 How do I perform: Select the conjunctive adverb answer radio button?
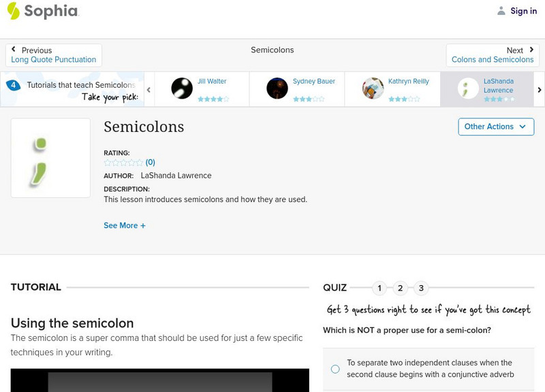(335, 369)
